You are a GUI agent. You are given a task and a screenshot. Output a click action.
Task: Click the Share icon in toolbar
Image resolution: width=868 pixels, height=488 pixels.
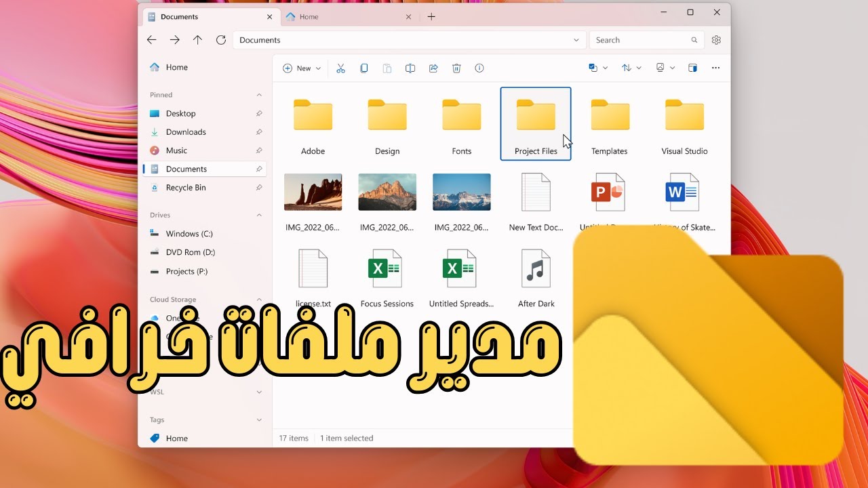[x=433, y=68]
